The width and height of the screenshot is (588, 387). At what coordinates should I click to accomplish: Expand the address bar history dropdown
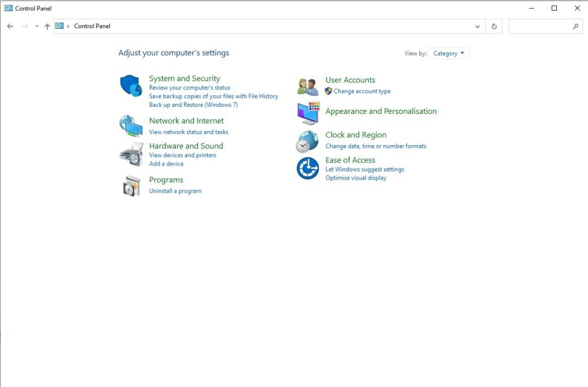coord(477,26)
